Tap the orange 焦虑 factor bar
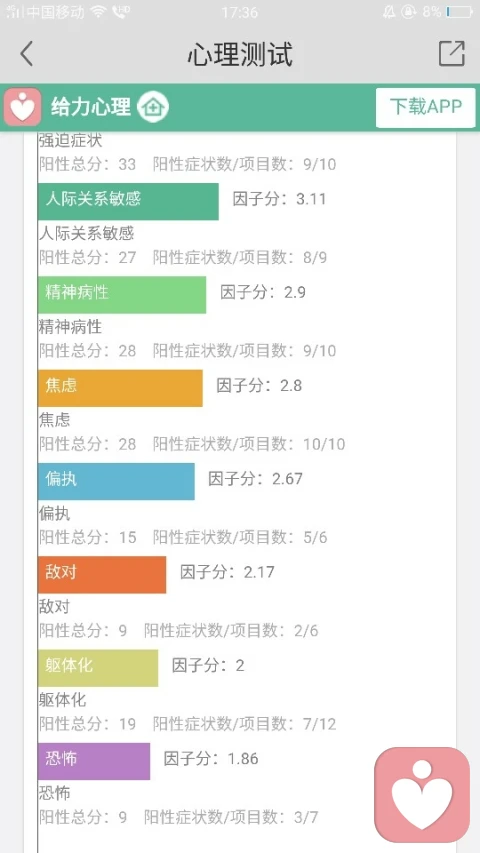The image size is (480, 853). [x=120, y=388]
